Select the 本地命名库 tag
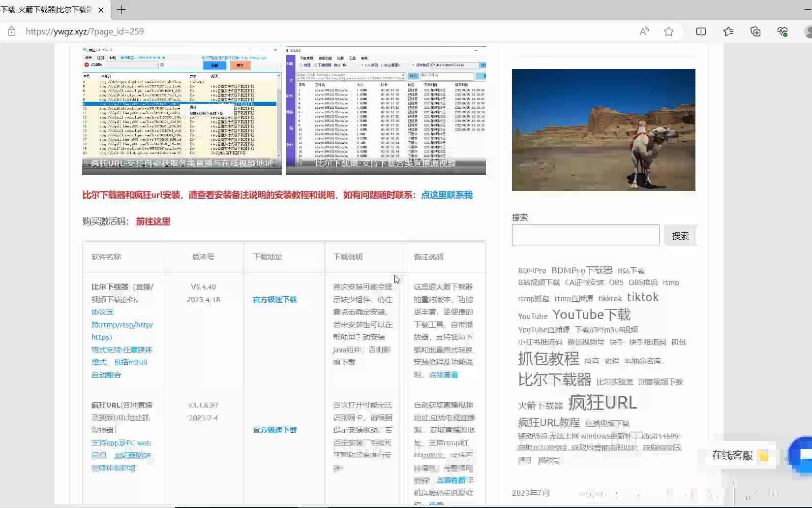 tap(643, 361)
